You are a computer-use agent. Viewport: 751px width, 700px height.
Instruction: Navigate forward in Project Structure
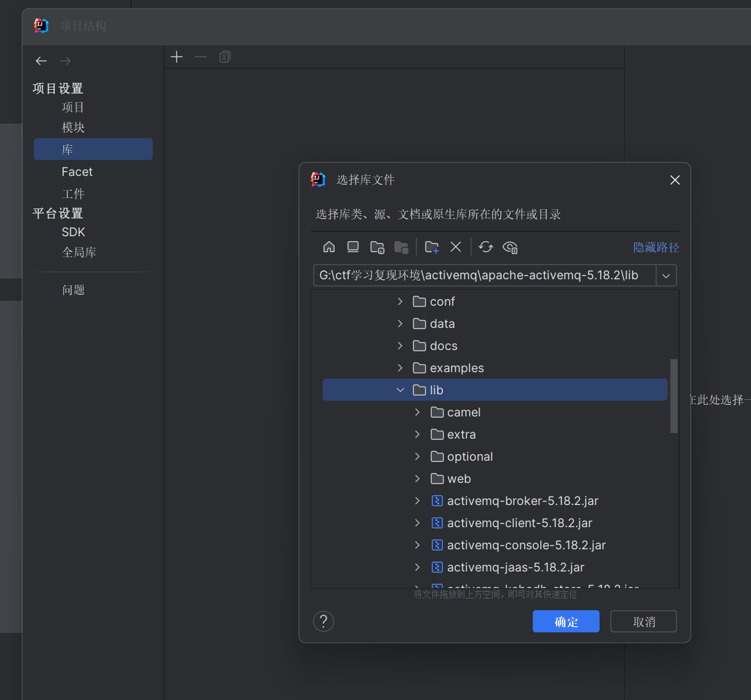coord(65,61)
